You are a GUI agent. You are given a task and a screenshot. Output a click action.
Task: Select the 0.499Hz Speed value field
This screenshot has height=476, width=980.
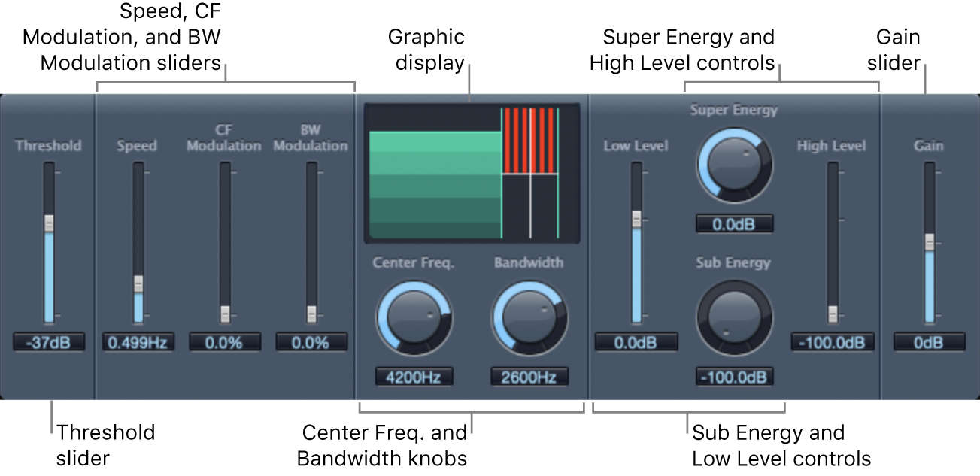pyautogui.click(x=138, y=342)
